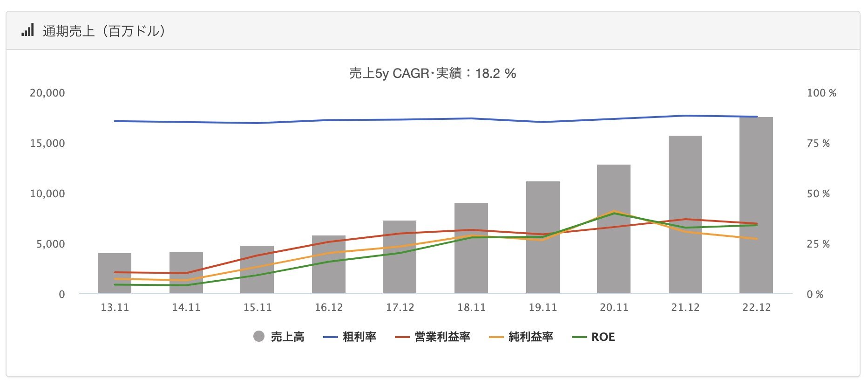Viewport: 868px width, 387px height.
Task: Click the bar chart icon in panel header
Action: coord(27,31)
